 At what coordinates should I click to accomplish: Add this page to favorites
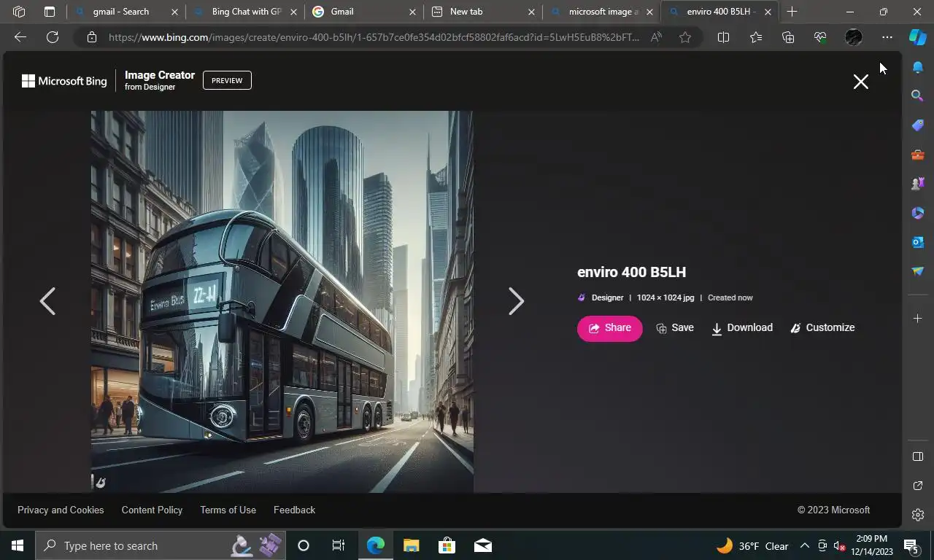click(x=685, y=37)
